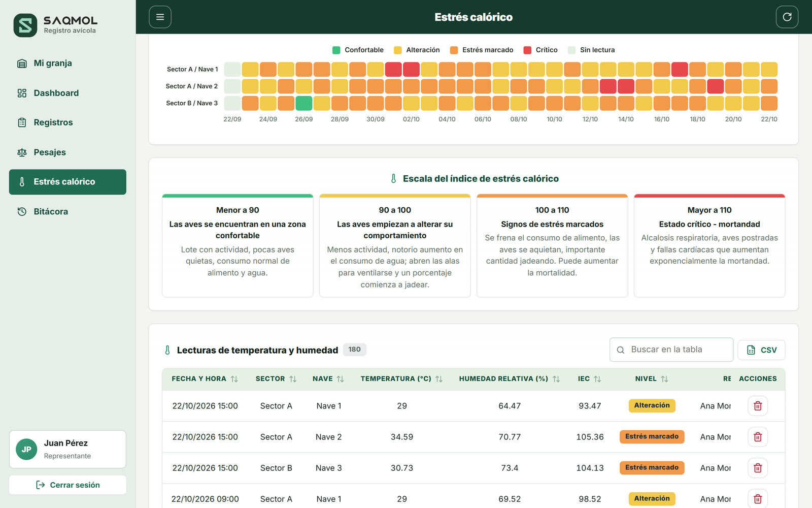Click the Sin lectura legend swatch
Viewport: 812px width, 508px height.
[571, 50]
